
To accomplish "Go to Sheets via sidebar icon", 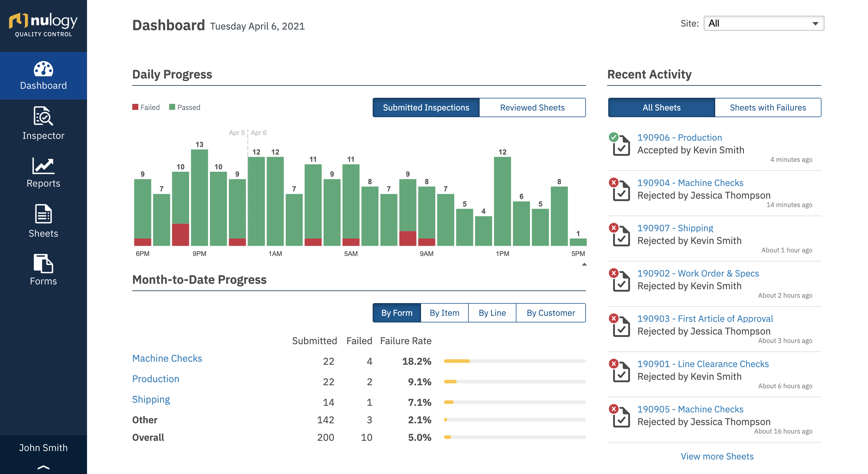I will (43, 214).
